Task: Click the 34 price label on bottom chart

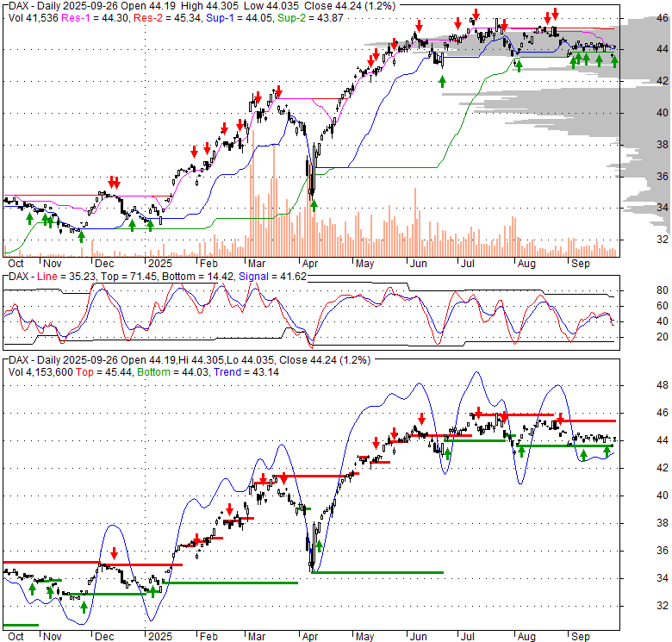Action: coord(663,577)
